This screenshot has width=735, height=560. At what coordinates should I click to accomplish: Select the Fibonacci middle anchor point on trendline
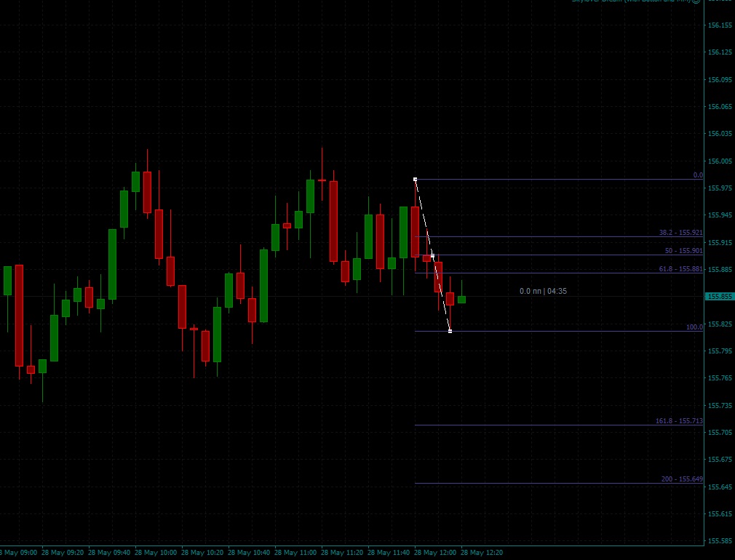coord(432,256)
